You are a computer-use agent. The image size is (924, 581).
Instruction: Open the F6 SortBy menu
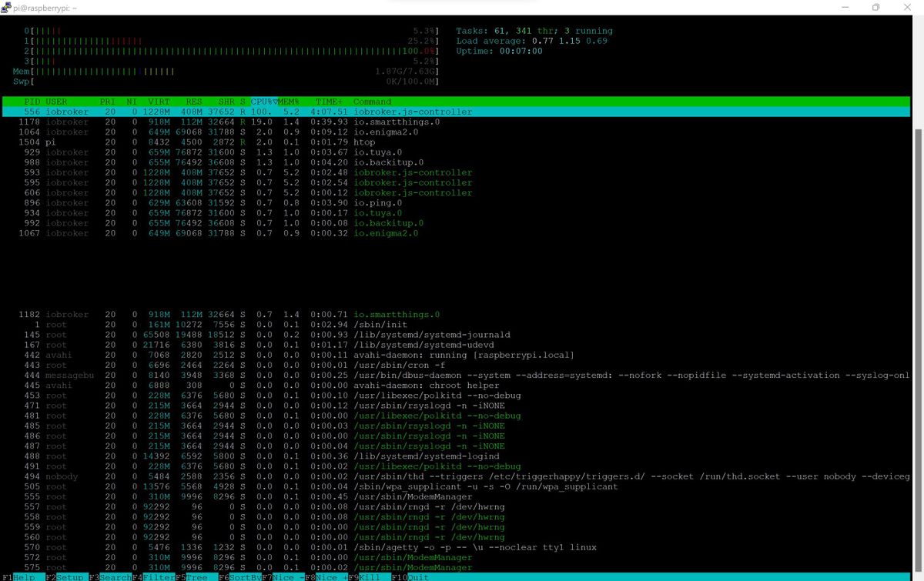pos(239,576)
